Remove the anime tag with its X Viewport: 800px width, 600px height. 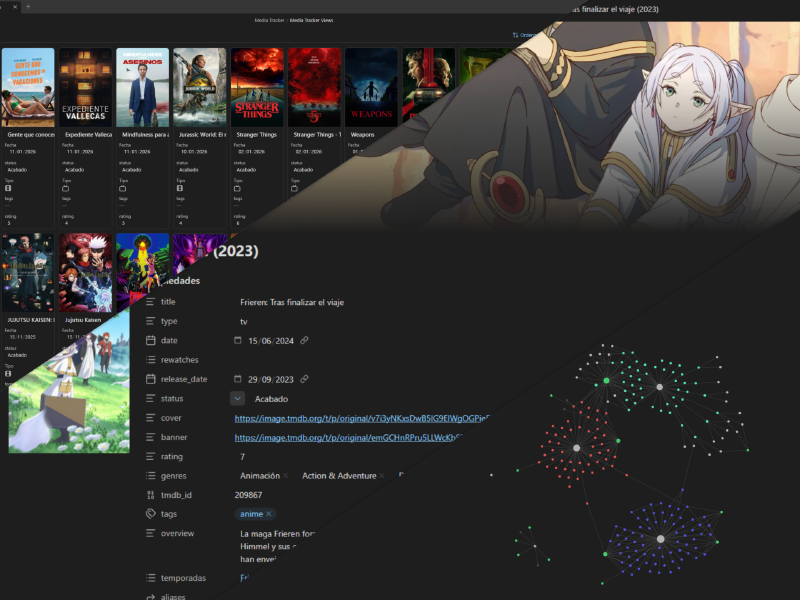tap(269, 514)
